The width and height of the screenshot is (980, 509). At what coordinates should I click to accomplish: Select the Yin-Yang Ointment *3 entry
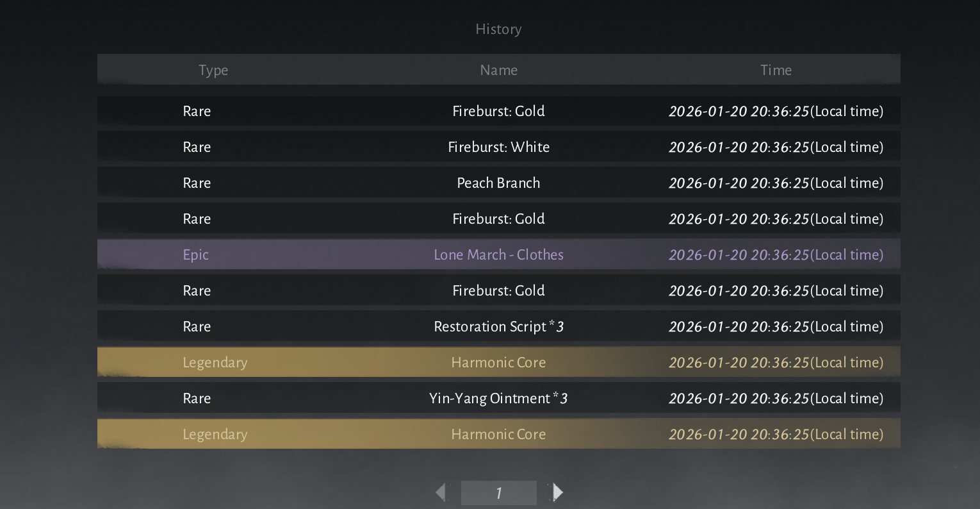click(x=498, y=398)
